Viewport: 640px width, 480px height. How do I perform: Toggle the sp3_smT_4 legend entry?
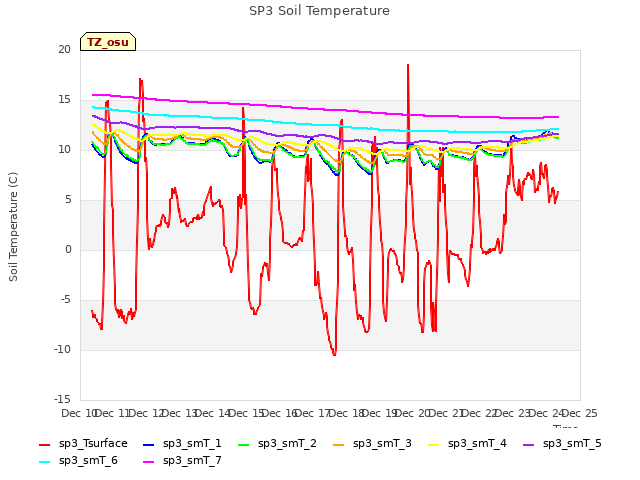(467, 444)
